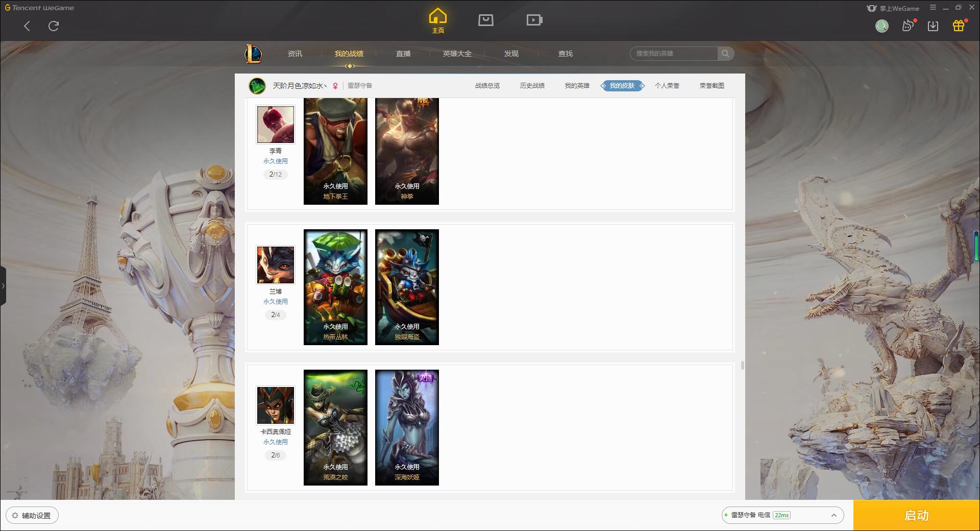Click summoner name 天阶月色凉如水
The image size is (980, 531).
click(300, 86)
